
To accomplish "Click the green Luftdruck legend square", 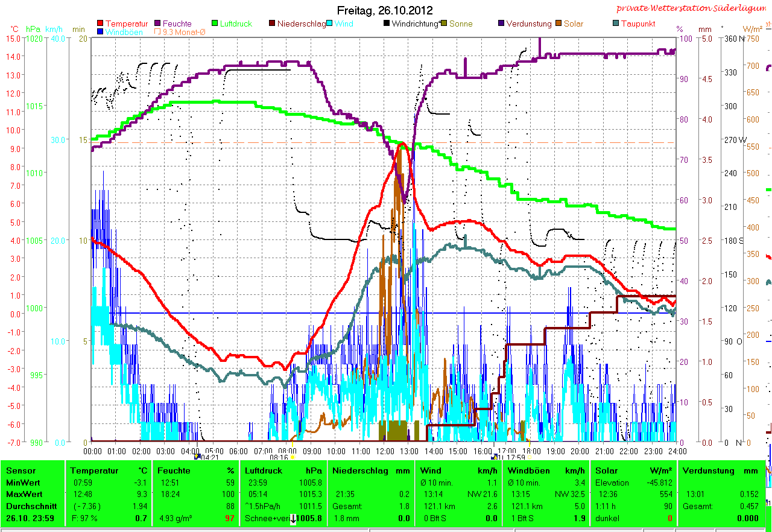I will point(215,24).
